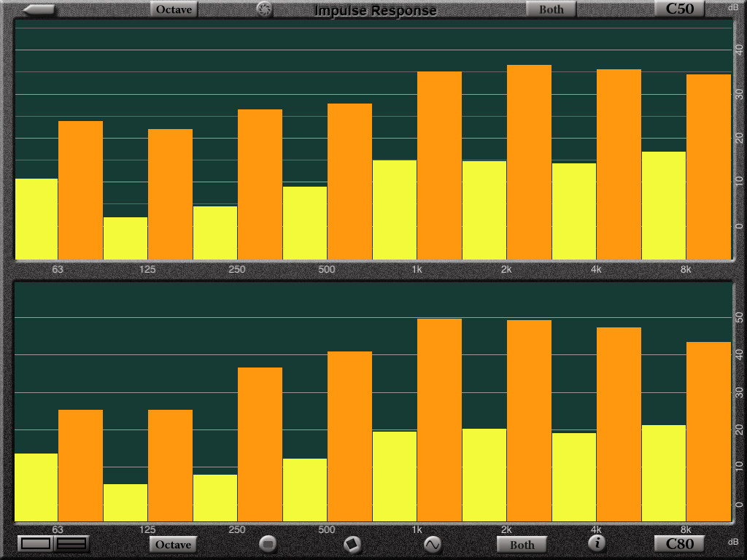Click the rotated square icon in bottom bar
747x560 pixels.
(x=352, y=543)
